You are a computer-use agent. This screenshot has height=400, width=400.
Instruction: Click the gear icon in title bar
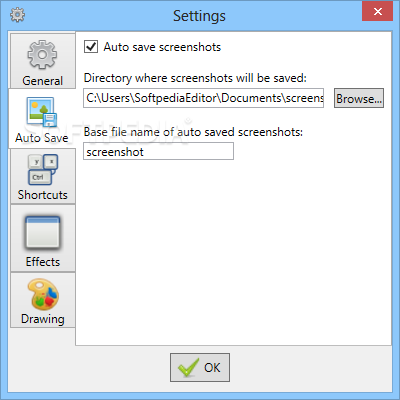click(17, 15)
